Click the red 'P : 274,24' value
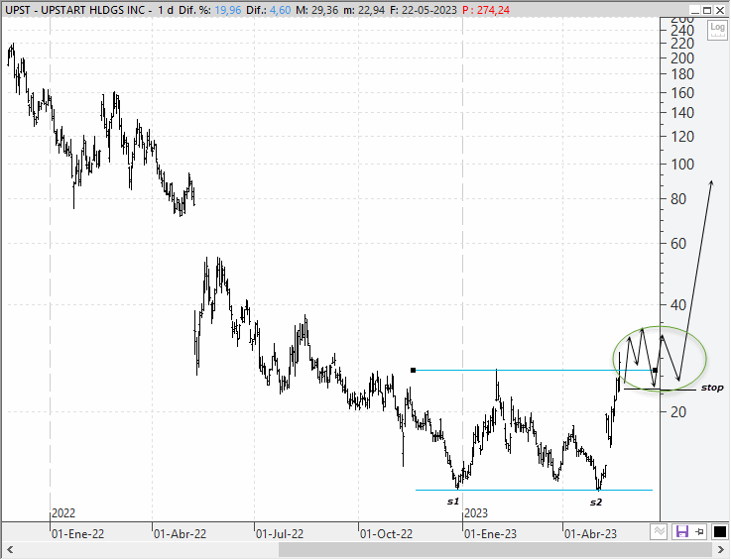This screenshot has width=731, height=560. point(486,10)
